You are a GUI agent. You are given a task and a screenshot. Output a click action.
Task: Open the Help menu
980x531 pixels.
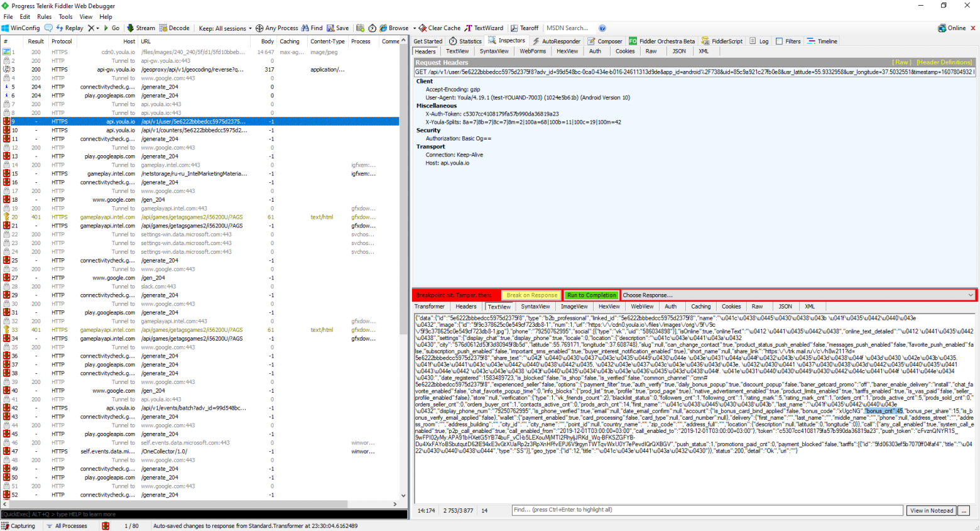[x=106, y=17]
